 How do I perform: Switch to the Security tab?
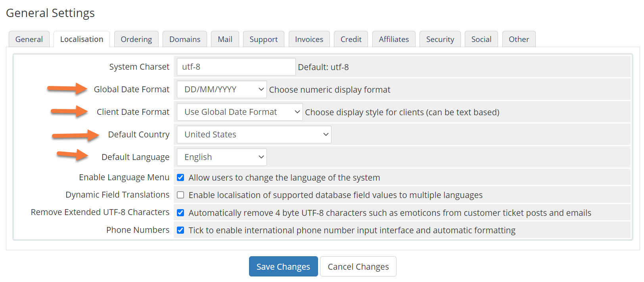pyautogui.click(x=440, y=39)
